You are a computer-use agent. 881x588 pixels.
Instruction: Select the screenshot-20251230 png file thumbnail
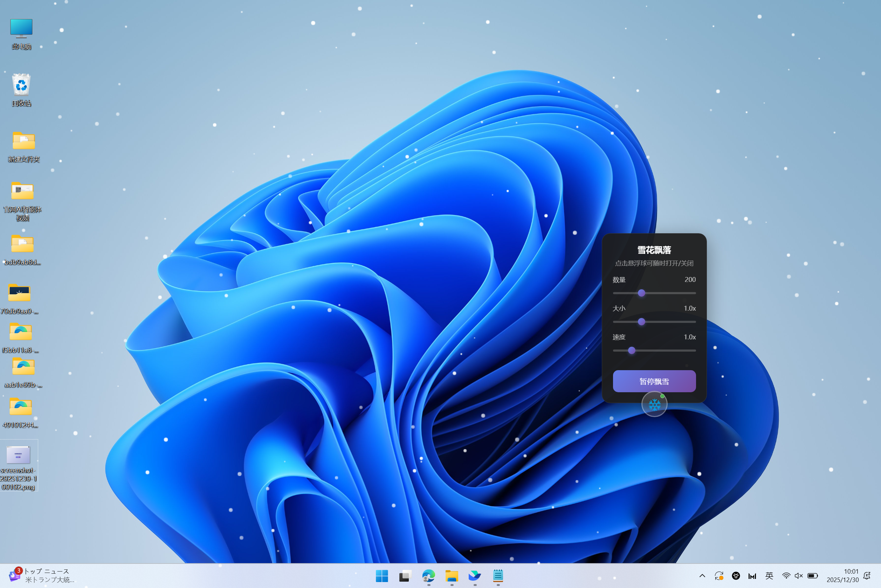click(18, 455)
